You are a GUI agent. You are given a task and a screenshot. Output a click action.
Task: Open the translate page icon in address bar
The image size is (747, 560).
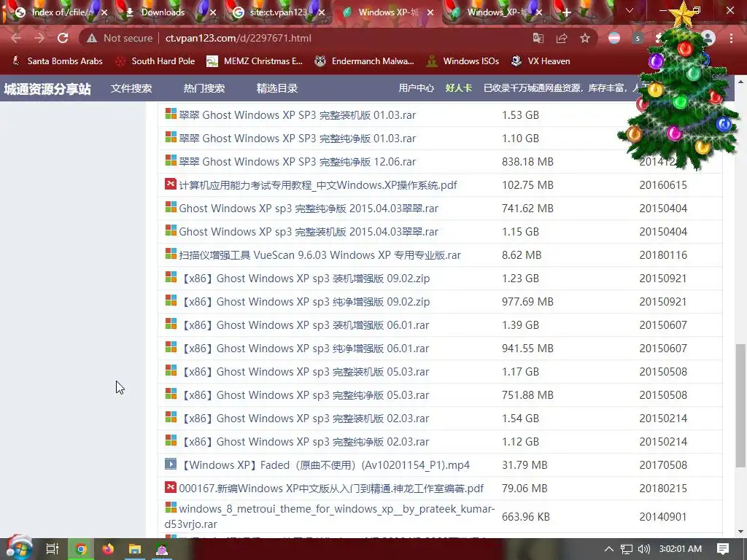(538, 38)
